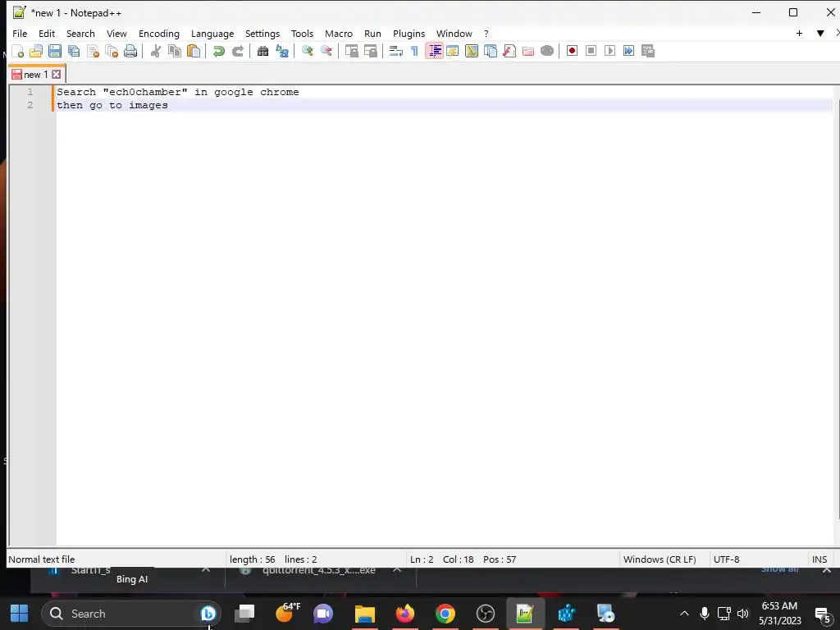Close the "new 1" tab
The image size is (840, 630).
tap(57, 75)
